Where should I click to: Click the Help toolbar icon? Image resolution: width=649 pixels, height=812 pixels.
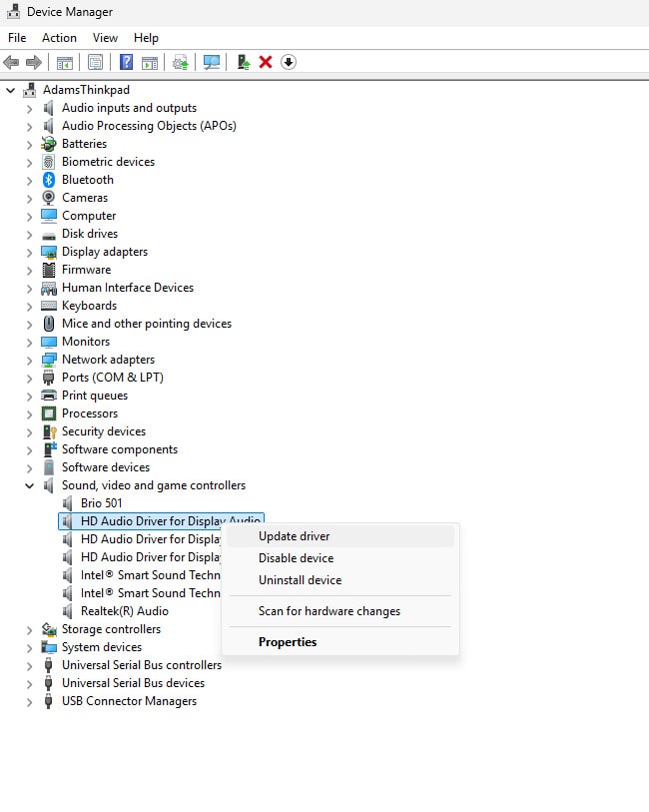point(126,62)
